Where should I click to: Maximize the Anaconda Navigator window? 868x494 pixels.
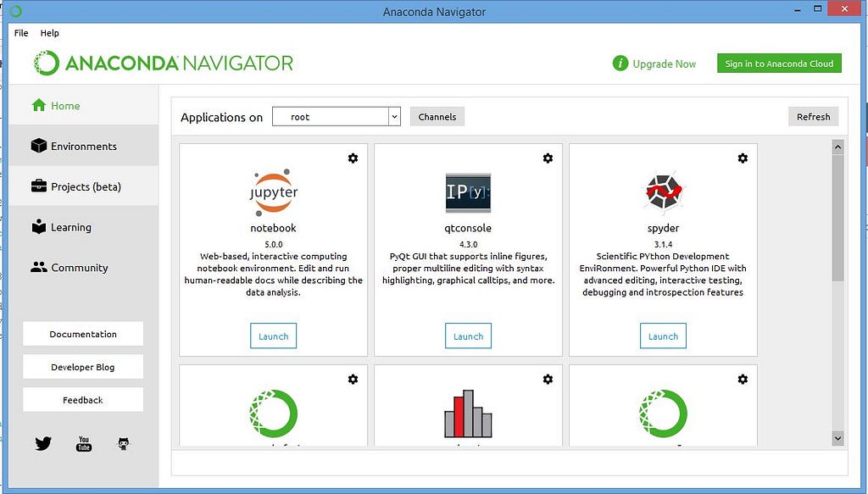point(818,8)
